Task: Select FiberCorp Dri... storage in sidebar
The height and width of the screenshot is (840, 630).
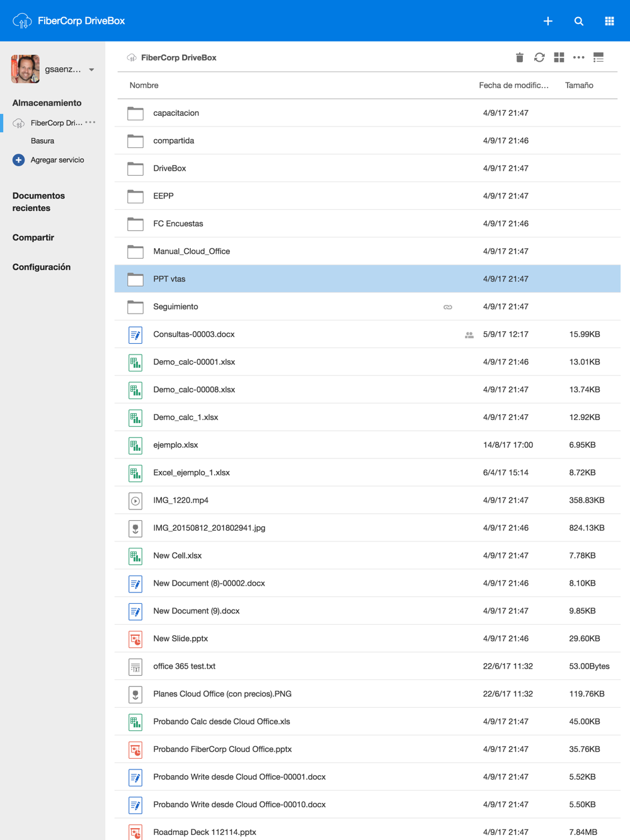Action: pos(57,123)
